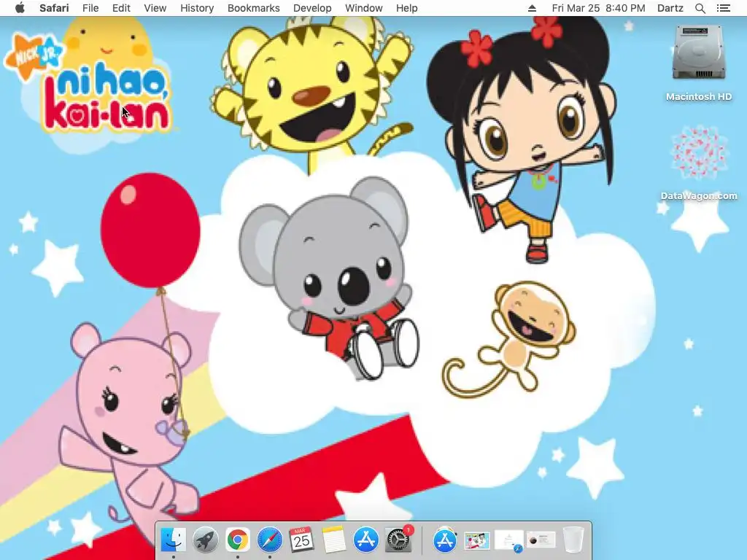Open the App Store icon in Dock
This screenshot has height=560, width=747.
(366, 540)
